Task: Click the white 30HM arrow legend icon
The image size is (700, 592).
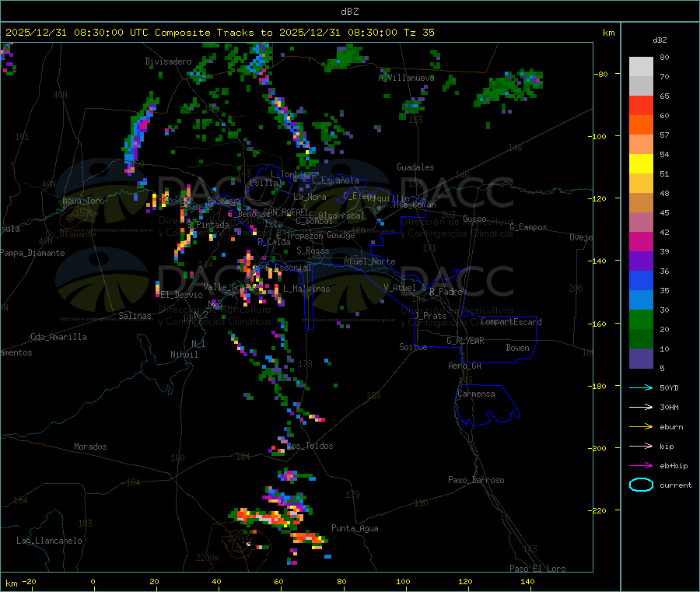Action: click(641, 407)
